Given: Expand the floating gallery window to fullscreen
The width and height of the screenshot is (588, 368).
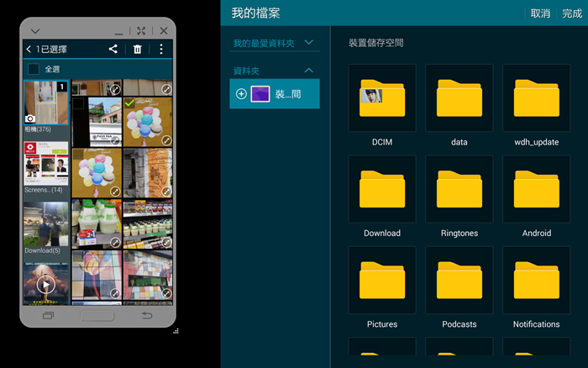Looking at the screenshot, I should (141, 31).
